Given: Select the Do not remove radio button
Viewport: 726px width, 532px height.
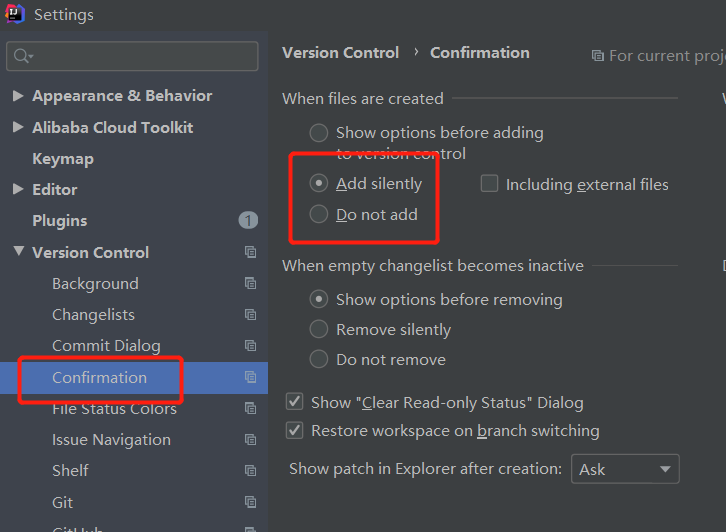Looking at the screenshot, I should [x=319, y=359].
